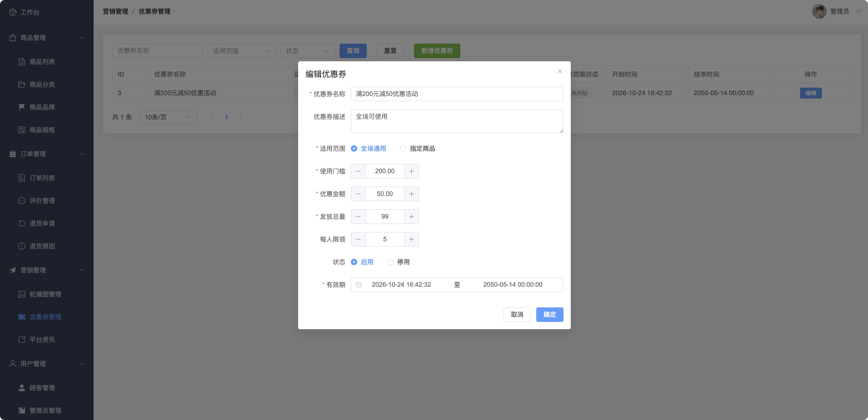Click the 工作台 dashboard icon
The width and height of the screenshot is (868, 420).
pyautogui.click(x=13, y=12)
